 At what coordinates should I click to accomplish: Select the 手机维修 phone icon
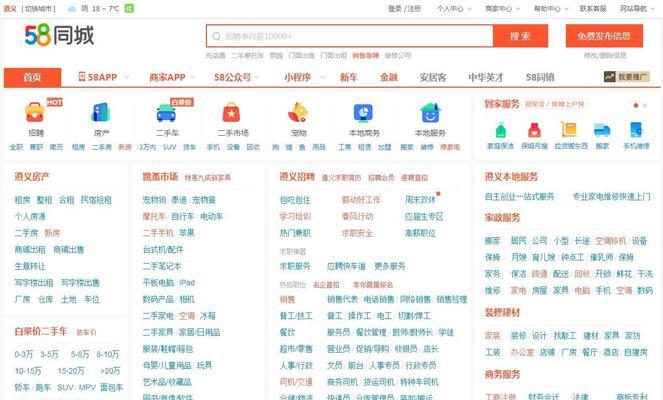636,130
